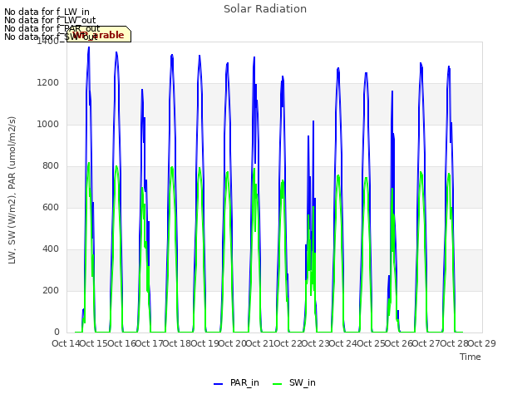Image resolution: width=532 pixels, height=399 pixels.
Task: Click the 1200 y-axis tick label
Action: pyautogui.click(x=48, y=83)
